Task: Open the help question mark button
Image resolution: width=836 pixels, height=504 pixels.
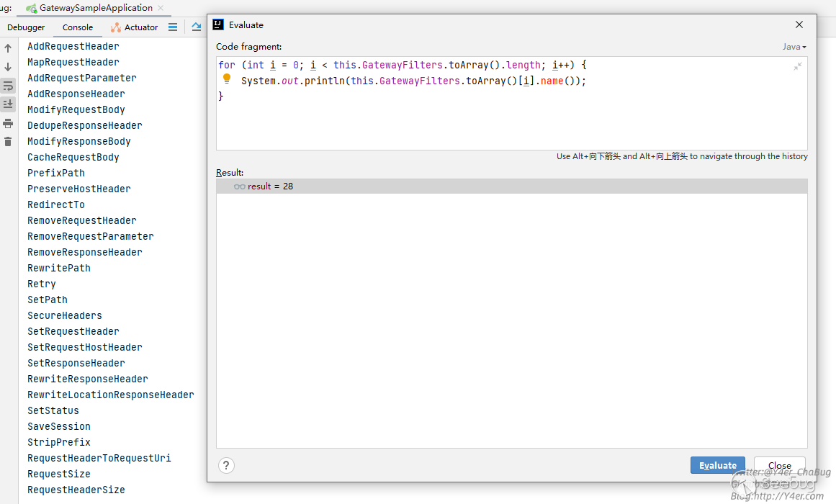Action: pyautogui.click(x=226, y=465)
